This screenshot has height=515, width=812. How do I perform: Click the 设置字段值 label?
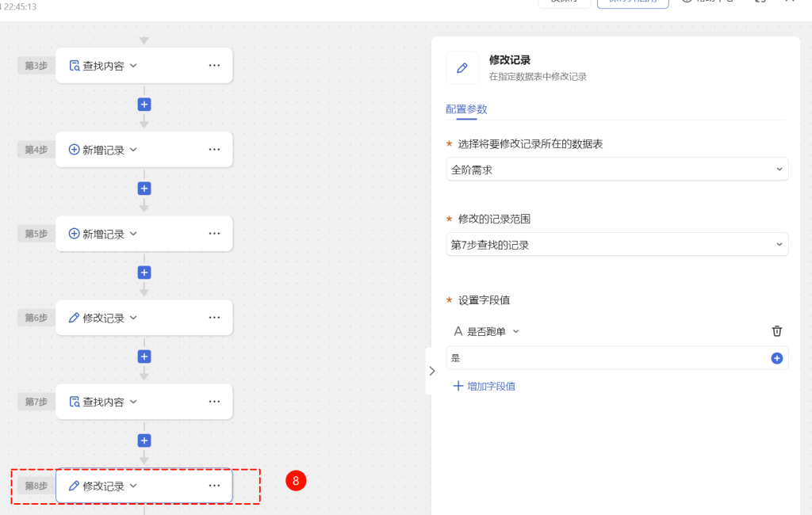484,300
